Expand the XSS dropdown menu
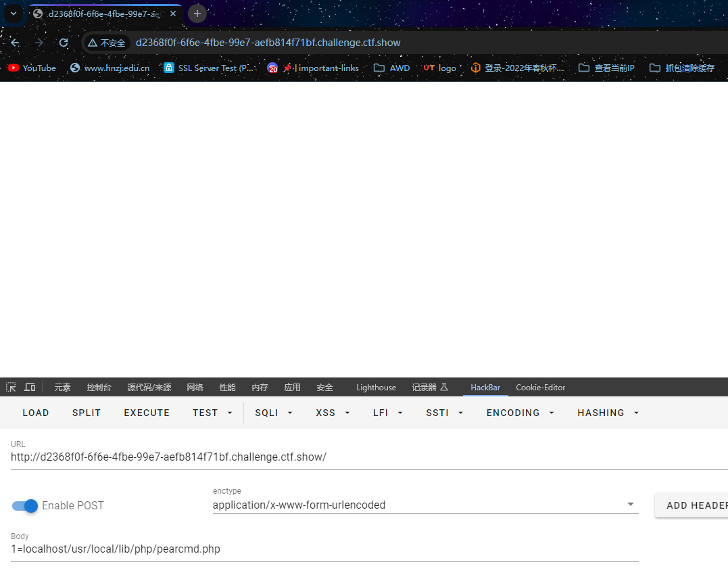 (x=333, y=413)
